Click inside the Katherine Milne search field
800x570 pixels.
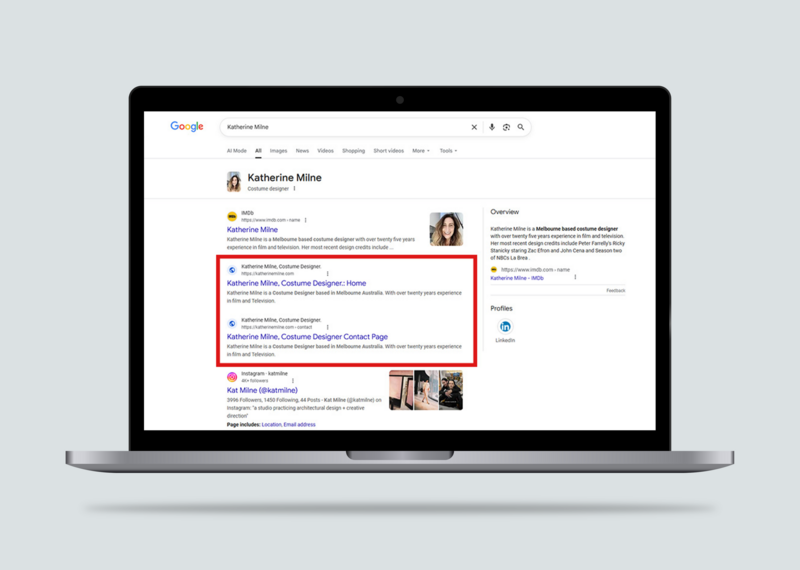340,128
